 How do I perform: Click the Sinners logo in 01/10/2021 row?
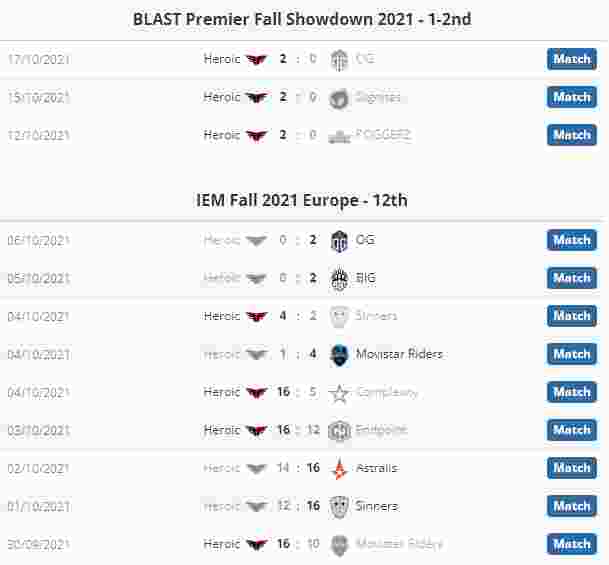[x=339, y=506]
